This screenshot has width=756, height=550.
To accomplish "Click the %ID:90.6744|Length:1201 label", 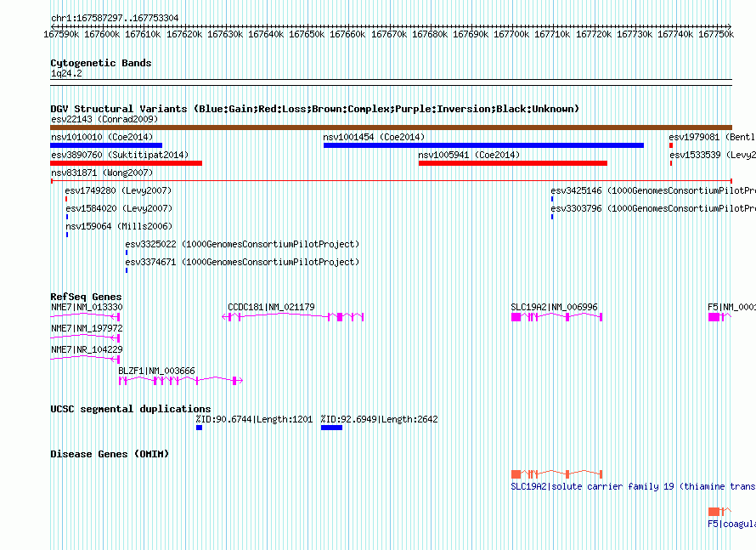I will pos(254,419).
